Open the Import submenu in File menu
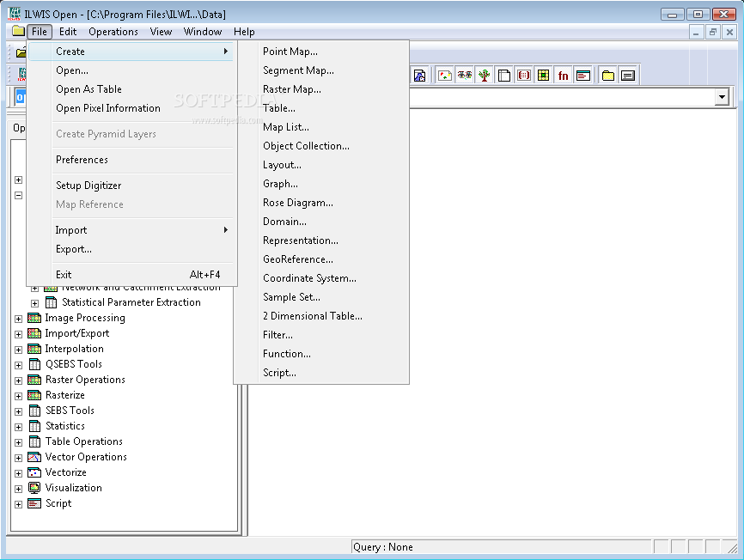The image size is (744, 560). 71,230
